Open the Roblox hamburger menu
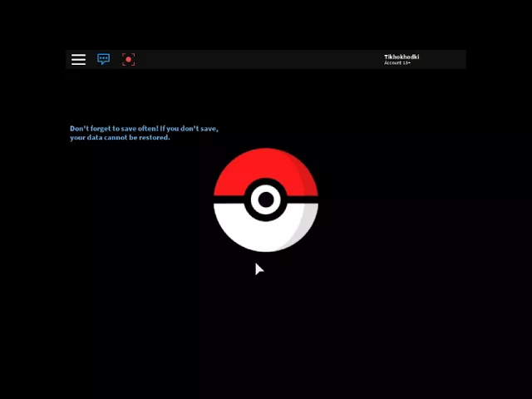532x399 pixels. tap(78, 60)
